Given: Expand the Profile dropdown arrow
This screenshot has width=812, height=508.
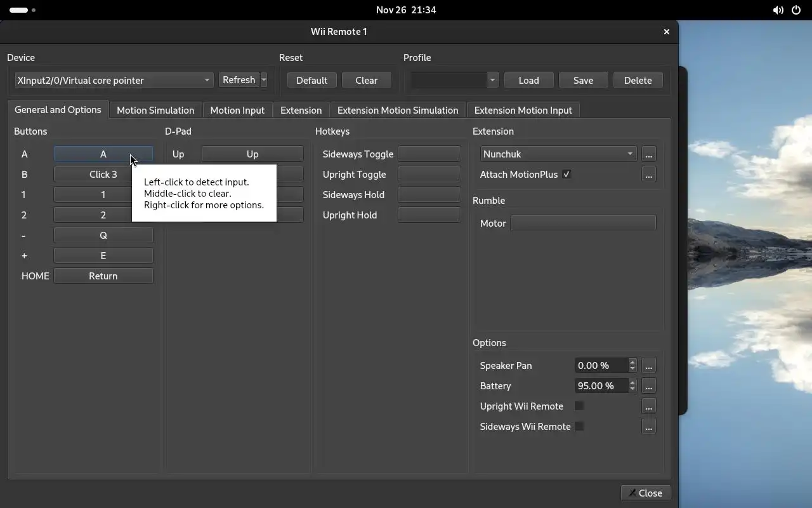Looking at the screenshot, I should pyautogui.click(x=493, y=81).
